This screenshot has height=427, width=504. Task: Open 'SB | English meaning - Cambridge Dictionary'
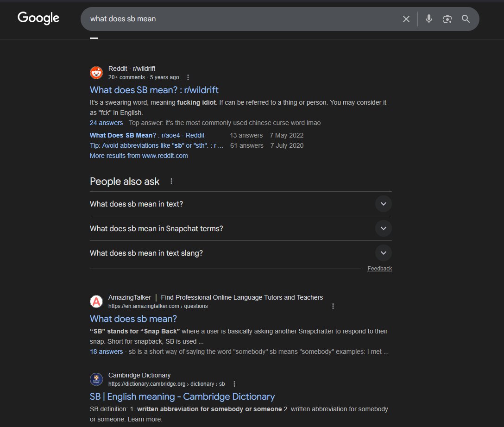[182, 396]
